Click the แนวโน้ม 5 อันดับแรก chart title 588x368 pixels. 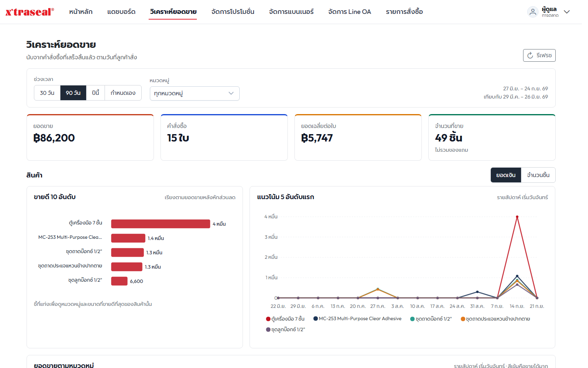[285, 197]
